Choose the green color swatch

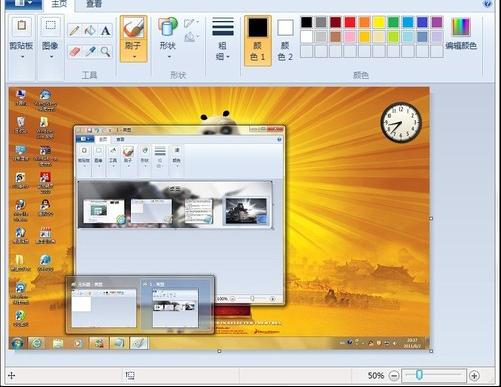coord(393,22)
